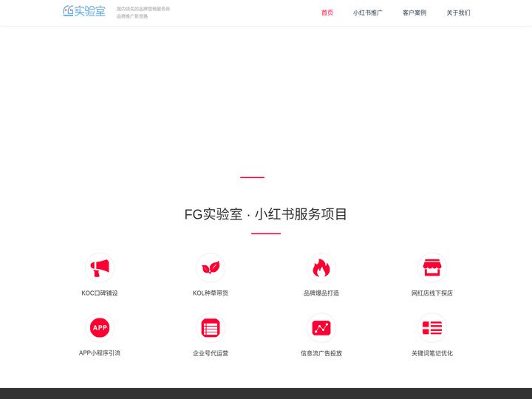Select 信息流广告投放 label

(x=321, y=353)
